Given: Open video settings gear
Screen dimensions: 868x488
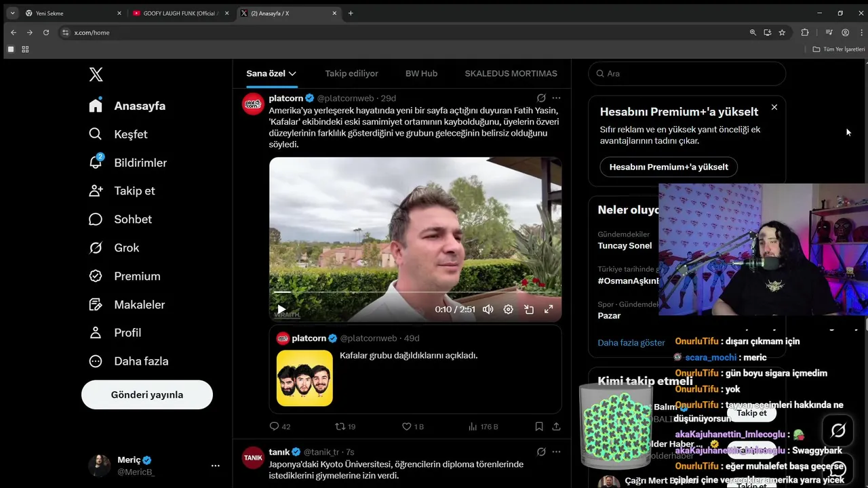Looking at the screenshot, I should coord(509,310).
